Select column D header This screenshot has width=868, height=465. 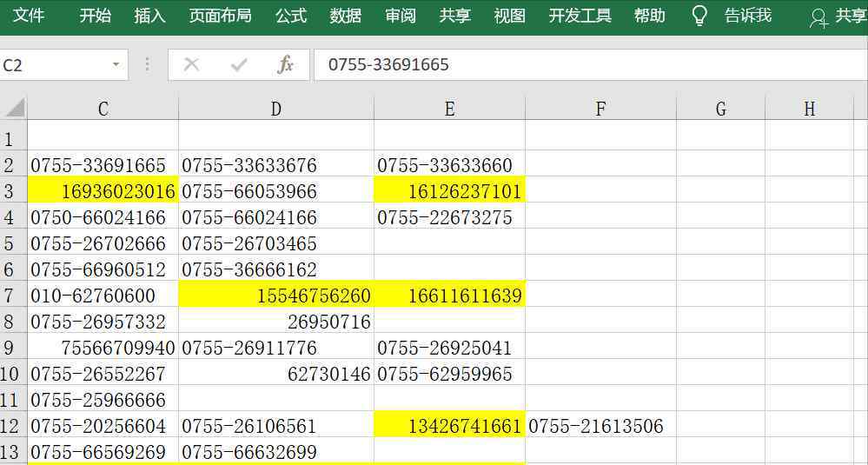[276, 109]
